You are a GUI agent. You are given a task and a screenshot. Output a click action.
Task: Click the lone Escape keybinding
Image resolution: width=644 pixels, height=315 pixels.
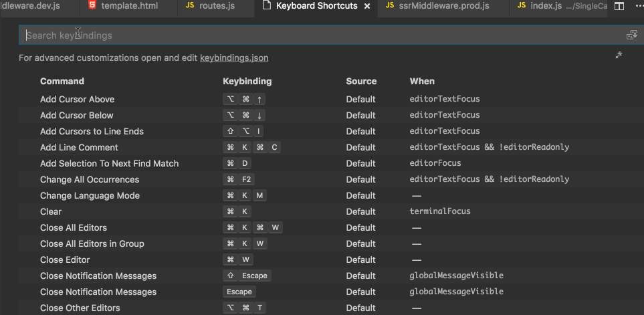click(239, 292)
